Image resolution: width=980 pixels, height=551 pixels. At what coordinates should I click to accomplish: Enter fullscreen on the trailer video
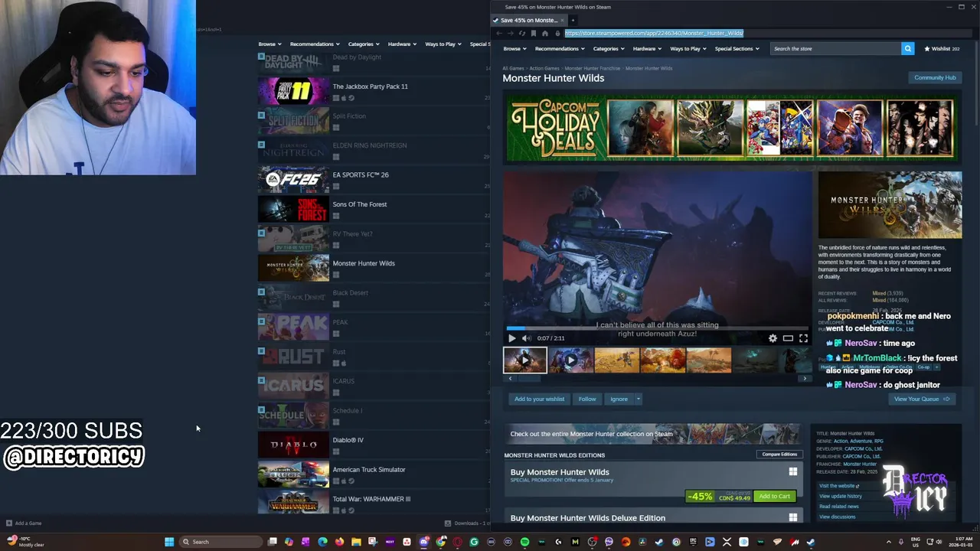click(803, 338)
